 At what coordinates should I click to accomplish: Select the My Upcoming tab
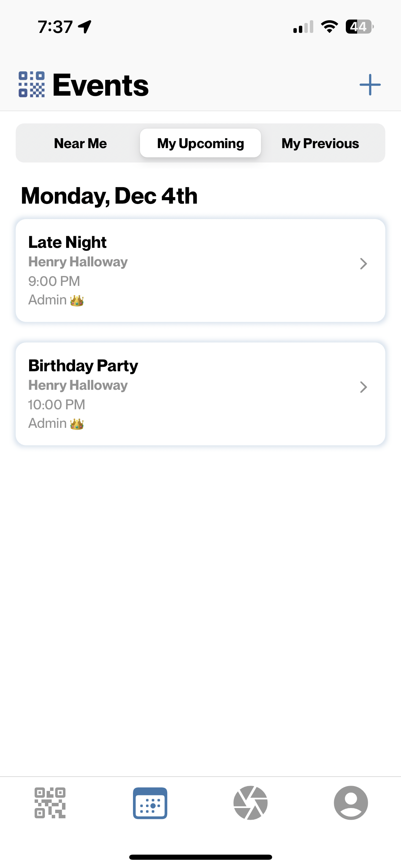pos(200,143)
